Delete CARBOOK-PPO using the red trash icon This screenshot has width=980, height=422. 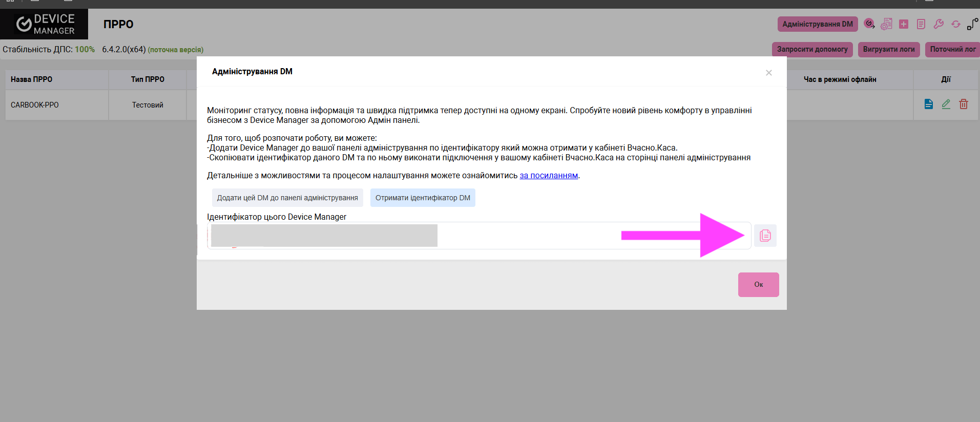click(x=964, y=104)
